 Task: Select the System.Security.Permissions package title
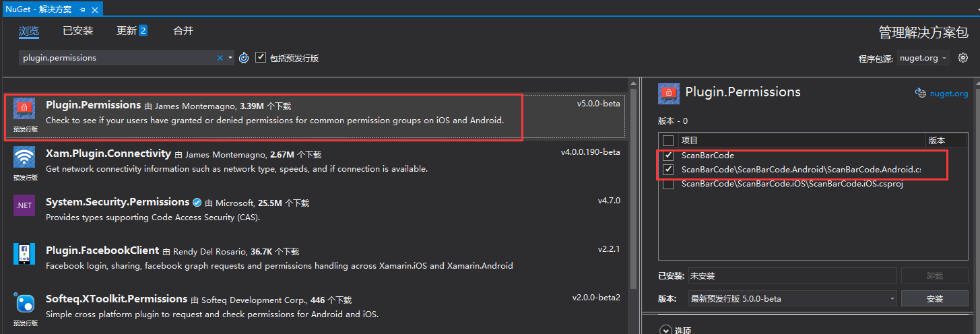[117, 201]
